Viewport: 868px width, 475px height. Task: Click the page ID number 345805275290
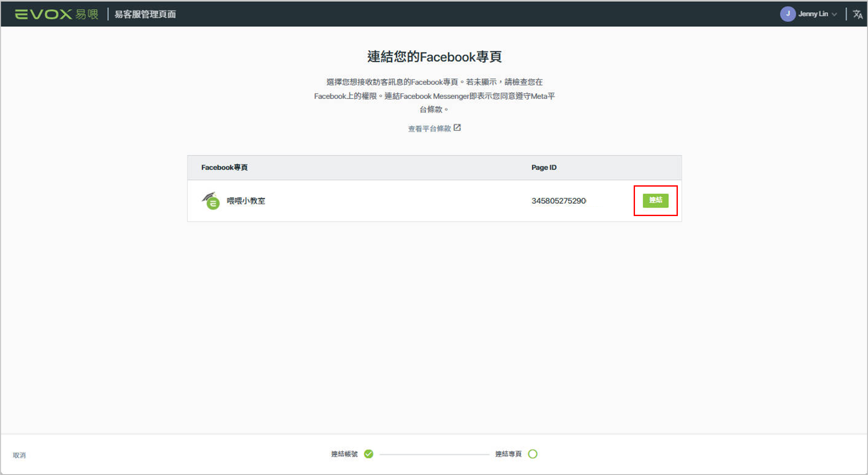tap(558, 201)
